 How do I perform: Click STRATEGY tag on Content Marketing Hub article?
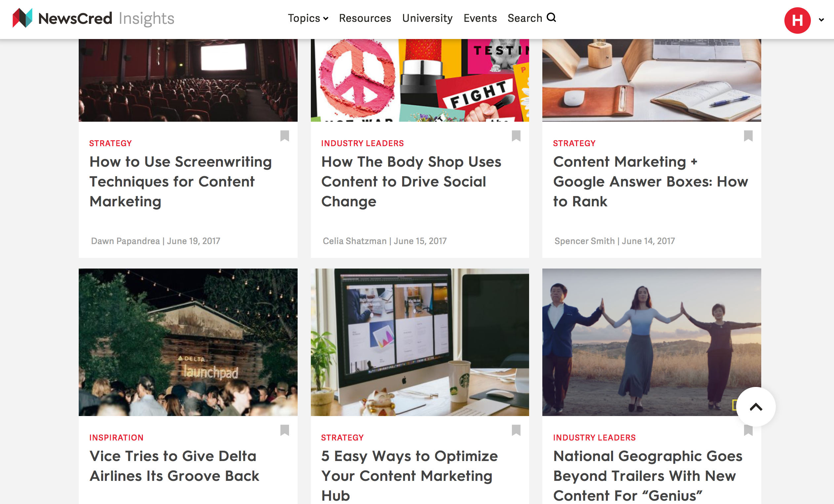[x=342, y=438]
